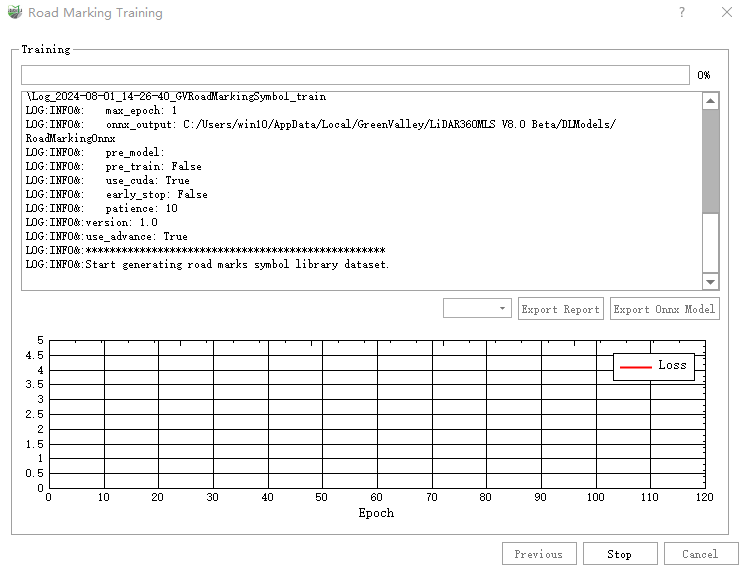
Task: Click the Loss legend label text
Action: coord(672,365)
